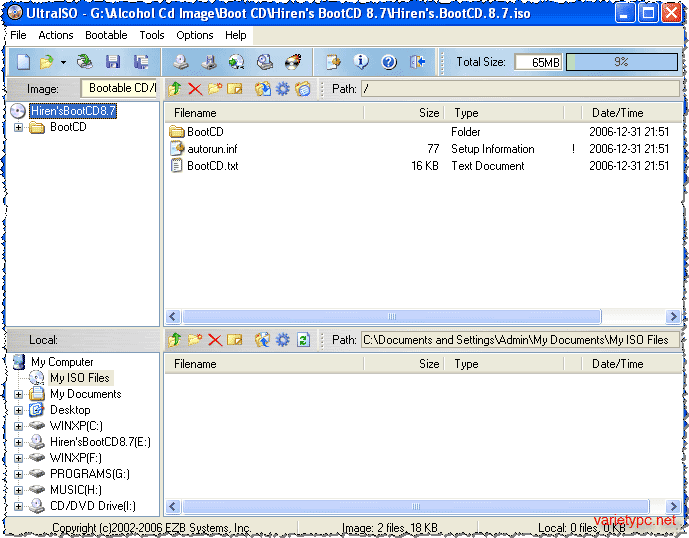The width and height of the screenshot is (689, 538).
Task: Expand the BootCD folder in image tree
Action: 18,127
